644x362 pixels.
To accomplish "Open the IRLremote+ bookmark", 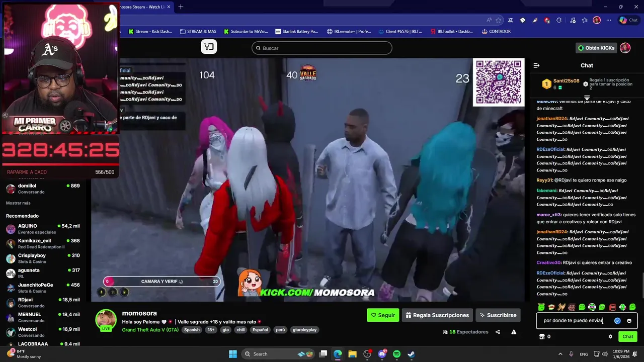I will tap(349, 31).
